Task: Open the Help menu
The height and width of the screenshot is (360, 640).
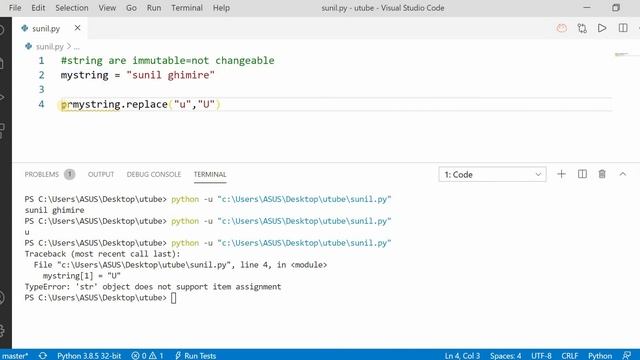Action: coord(221,8)
